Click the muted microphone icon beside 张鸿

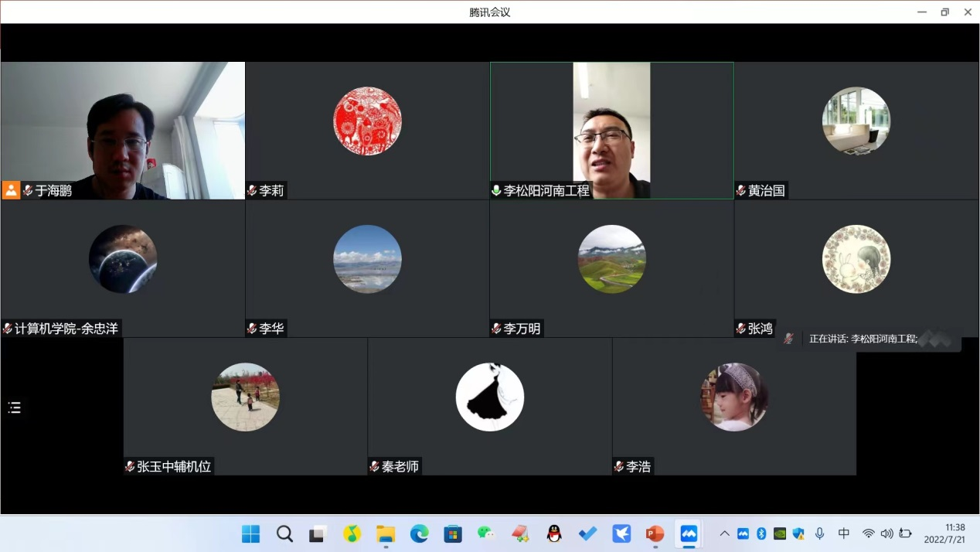[x=741, y=329]
